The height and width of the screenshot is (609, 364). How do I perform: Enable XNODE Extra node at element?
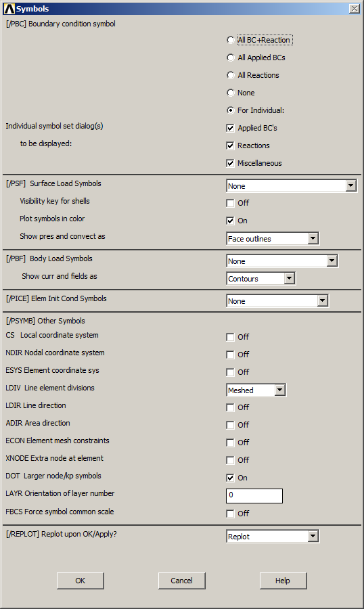pyautogui.click(x=230, y=460)
